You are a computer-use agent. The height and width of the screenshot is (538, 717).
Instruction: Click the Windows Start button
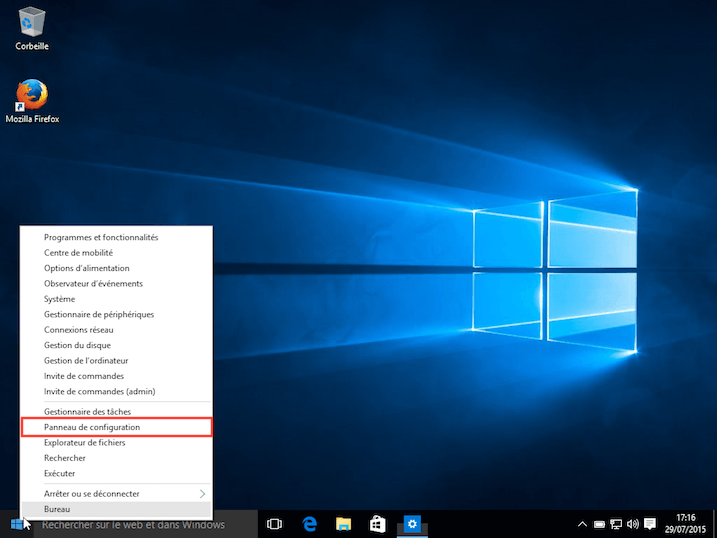coord(17,524)
